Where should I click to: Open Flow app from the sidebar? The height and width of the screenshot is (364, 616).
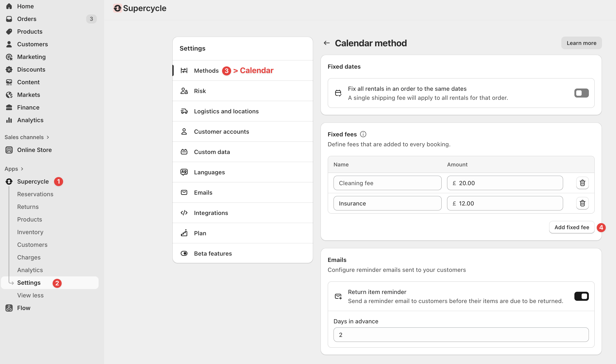pyautogui.click(x=24, y=308)
